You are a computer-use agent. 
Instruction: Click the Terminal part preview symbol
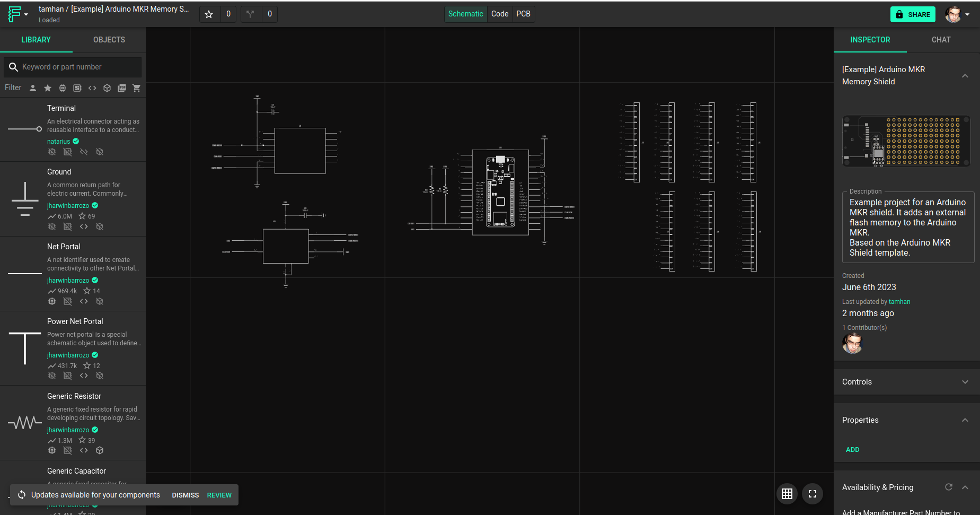coord(24,129)
